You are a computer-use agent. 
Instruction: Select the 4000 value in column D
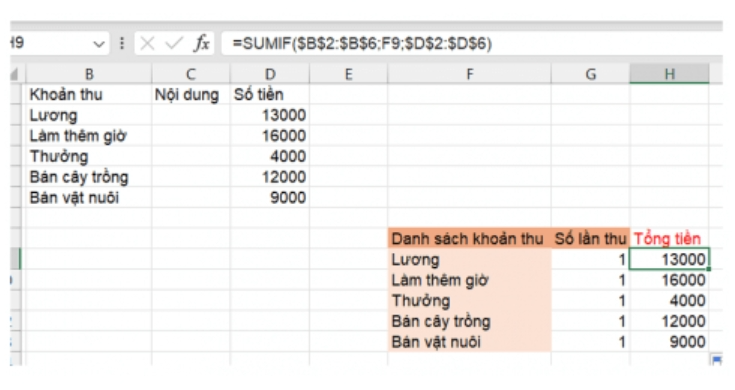point(270,156)
